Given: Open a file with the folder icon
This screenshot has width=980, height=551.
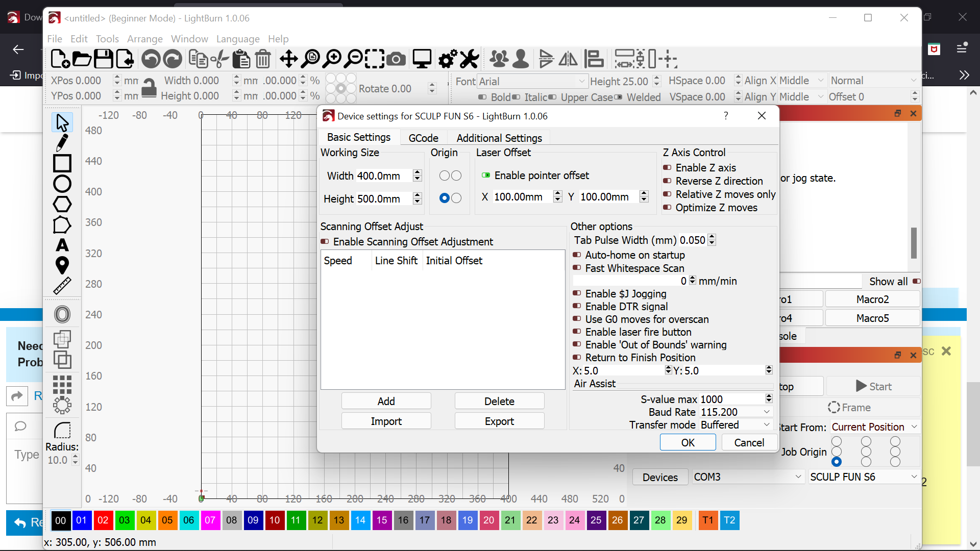Looking at the screenshot, I should 82,59.
